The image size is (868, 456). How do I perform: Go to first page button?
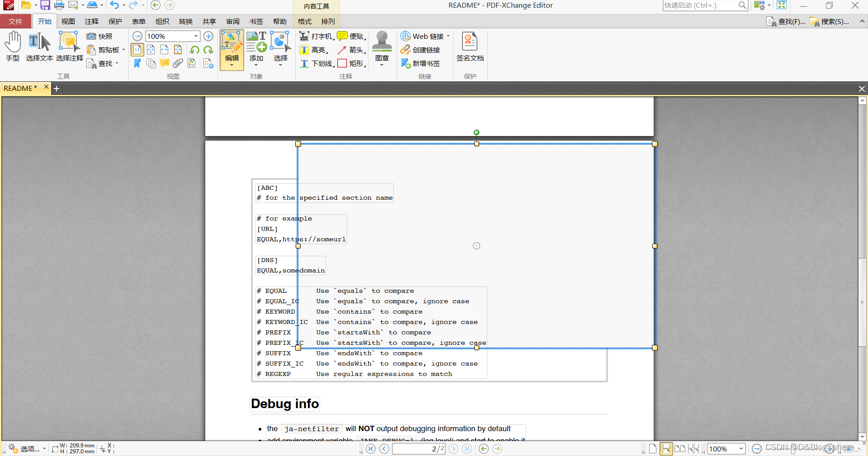(371, 449)
